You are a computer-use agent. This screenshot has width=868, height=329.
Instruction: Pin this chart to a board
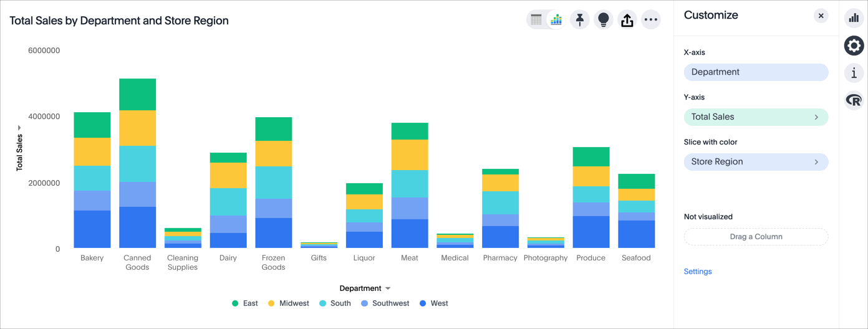pos(580,20)
